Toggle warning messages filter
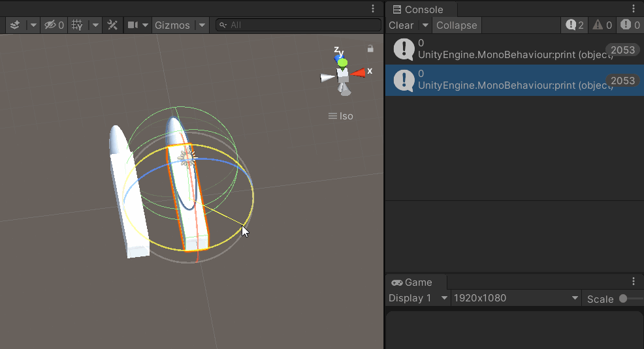Screen dimensions: 644x349 [602, 25]
